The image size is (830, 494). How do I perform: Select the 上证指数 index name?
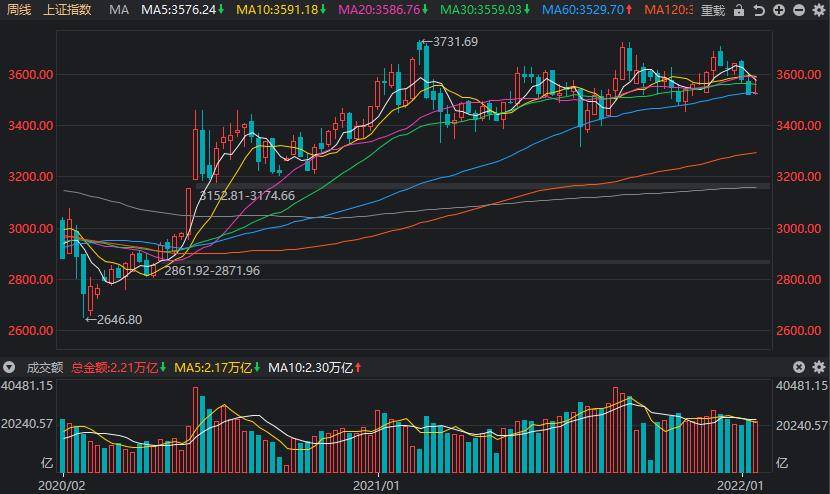(x=68, y=10)
